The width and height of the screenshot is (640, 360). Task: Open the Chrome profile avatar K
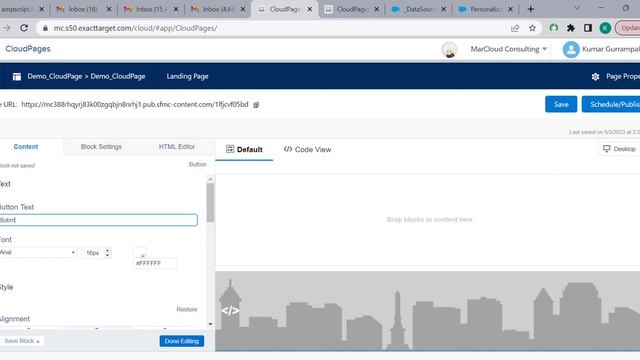605,28
